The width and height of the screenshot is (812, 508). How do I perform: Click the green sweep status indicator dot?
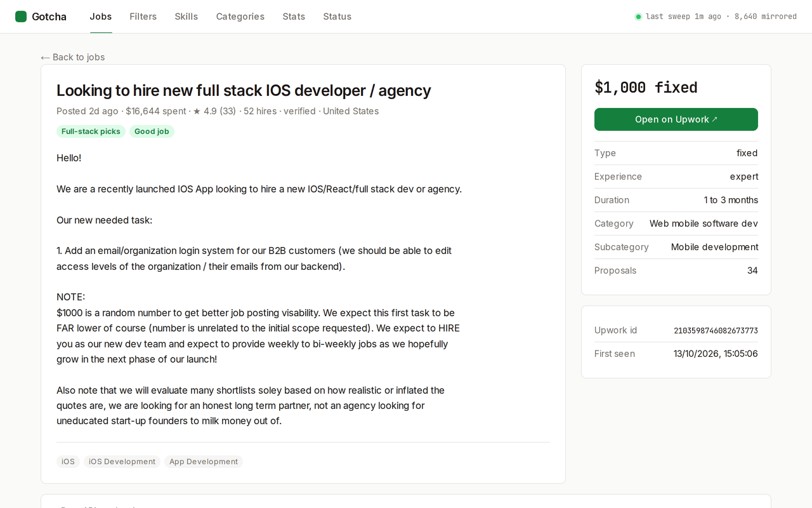pyautogui.click(x=638, y=17)
